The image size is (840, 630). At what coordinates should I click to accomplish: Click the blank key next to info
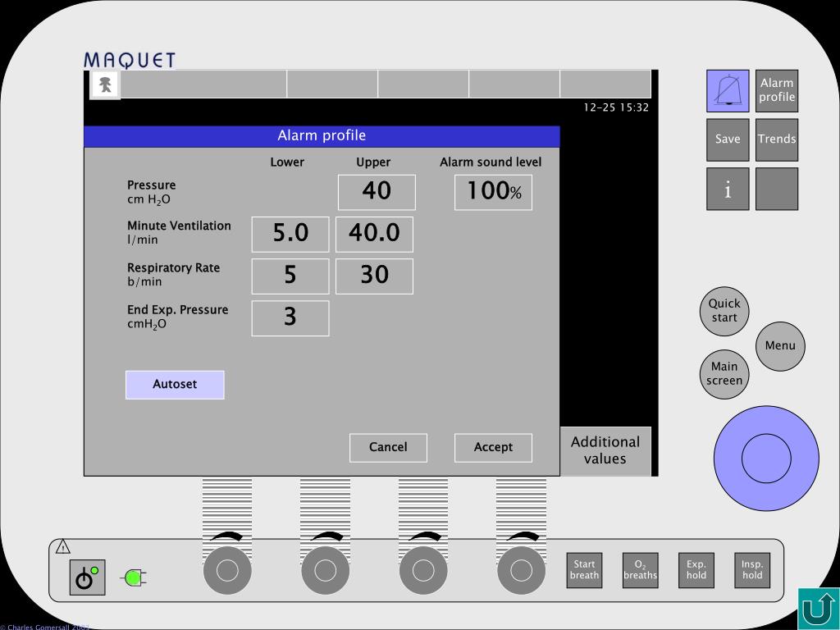[777, 189]
